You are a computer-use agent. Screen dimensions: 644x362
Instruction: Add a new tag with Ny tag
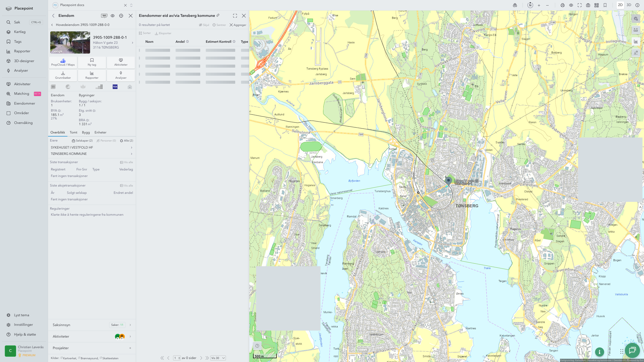tap(92, 62)
